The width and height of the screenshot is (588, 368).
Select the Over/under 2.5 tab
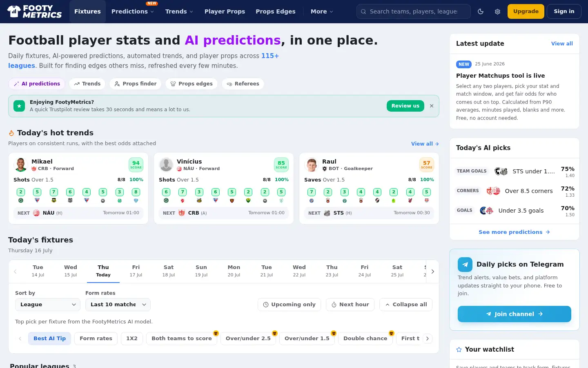(x=248, y=339)
